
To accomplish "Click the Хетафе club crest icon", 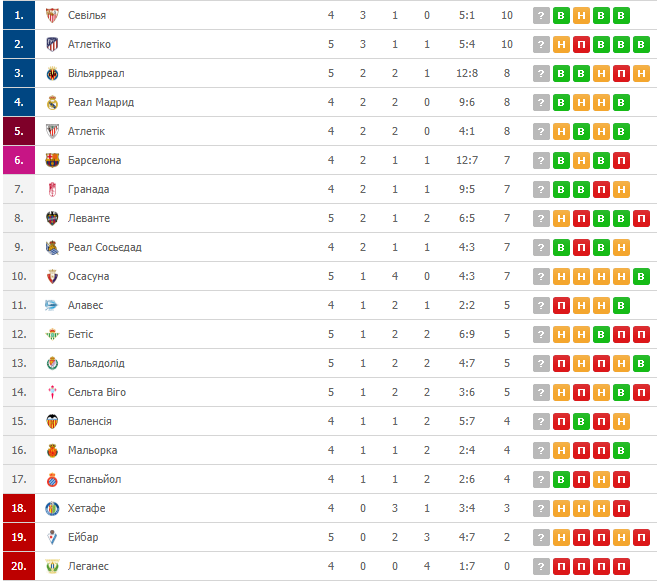I will point(52,508).
